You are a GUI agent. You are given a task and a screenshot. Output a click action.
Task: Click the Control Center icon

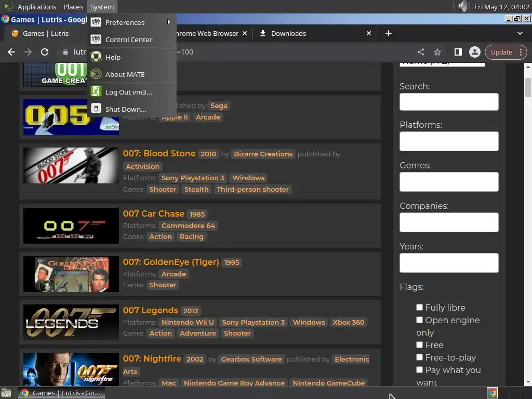[x=96, y=39]
